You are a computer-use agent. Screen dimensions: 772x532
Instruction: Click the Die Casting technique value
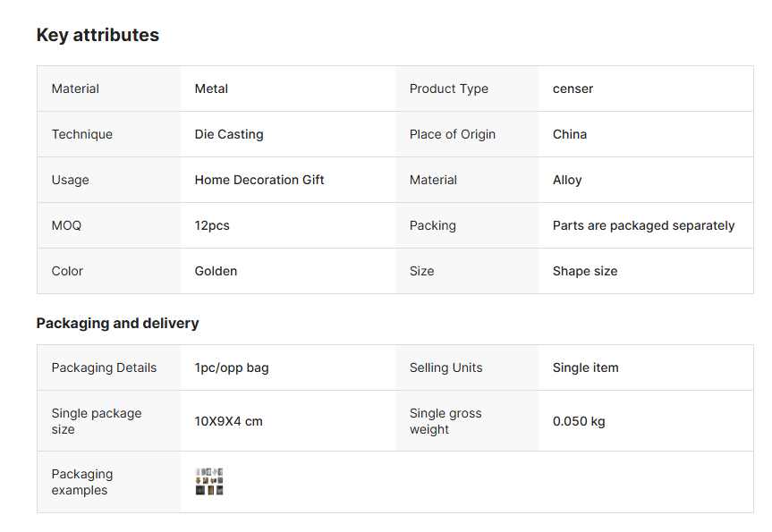pos(229,134)
